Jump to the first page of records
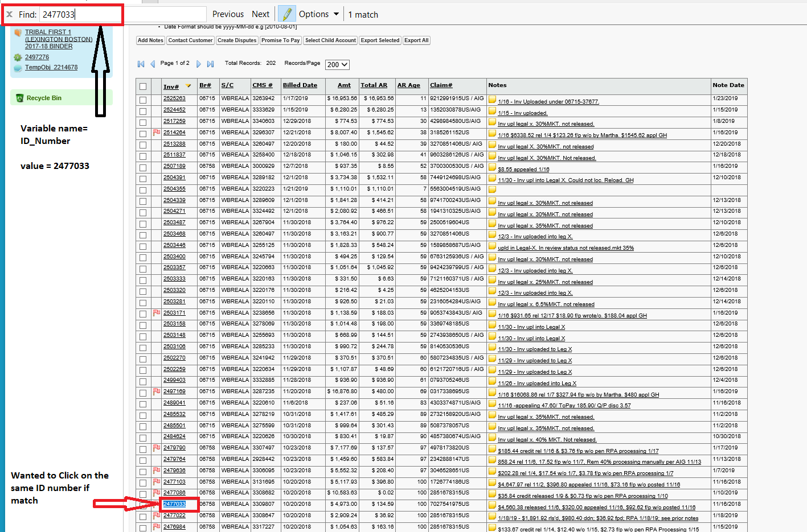This screenshot has height=532, width=807. point(141,64)
